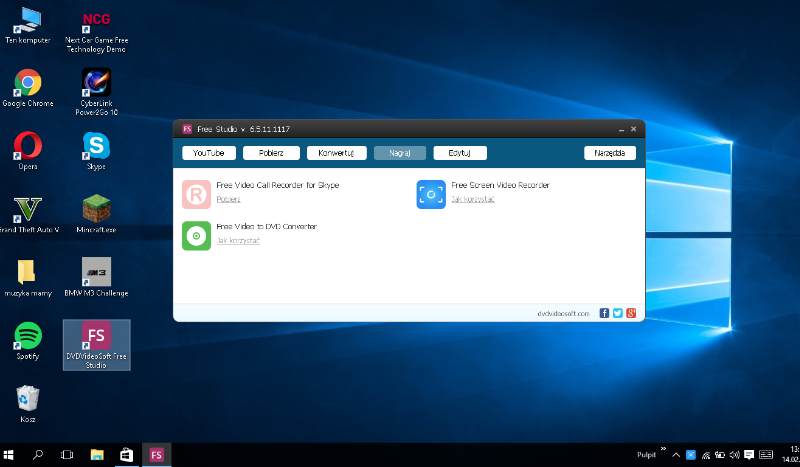The image size is (800, 467).
Task: Open the Free Video Call Recorder for Skype icon
Action: pyautogui.click(x=196, y=194)
